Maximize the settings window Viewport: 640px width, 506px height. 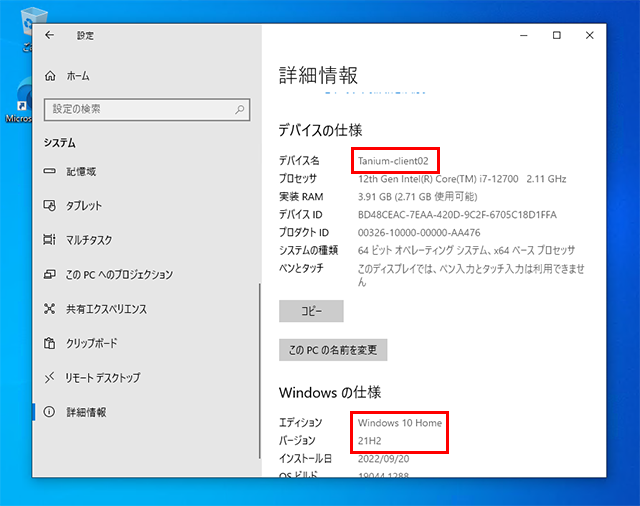(x=557, y=36)
